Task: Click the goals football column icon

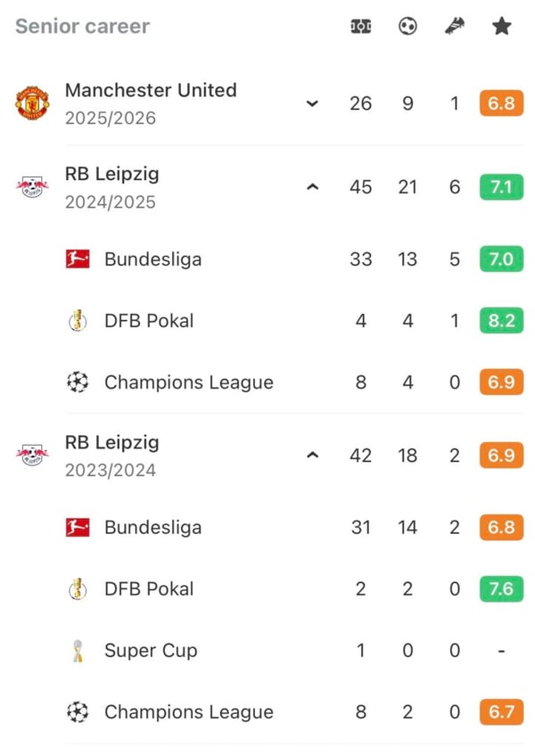Action: pos(407,26)
